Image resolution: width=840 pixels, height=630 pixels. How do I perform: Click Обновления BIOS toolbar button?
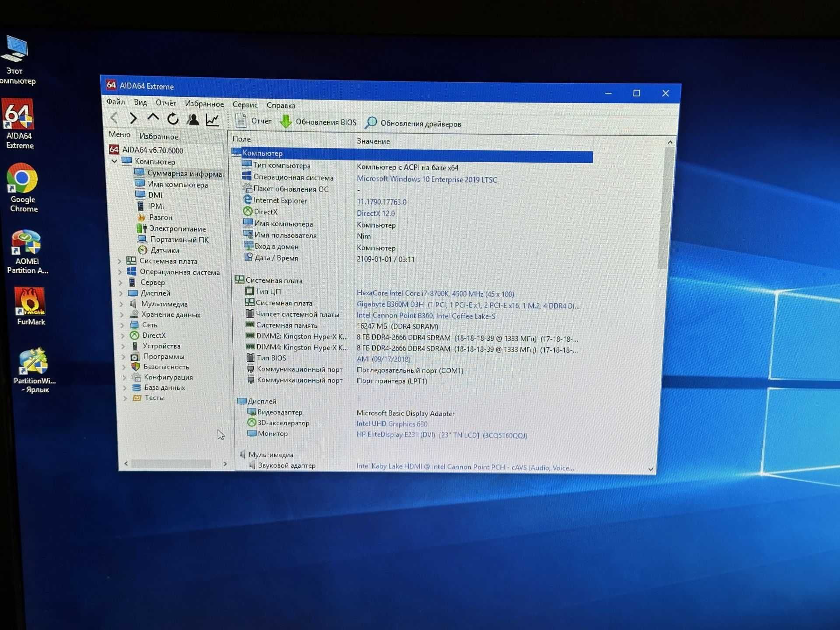[x=318, y=122]
